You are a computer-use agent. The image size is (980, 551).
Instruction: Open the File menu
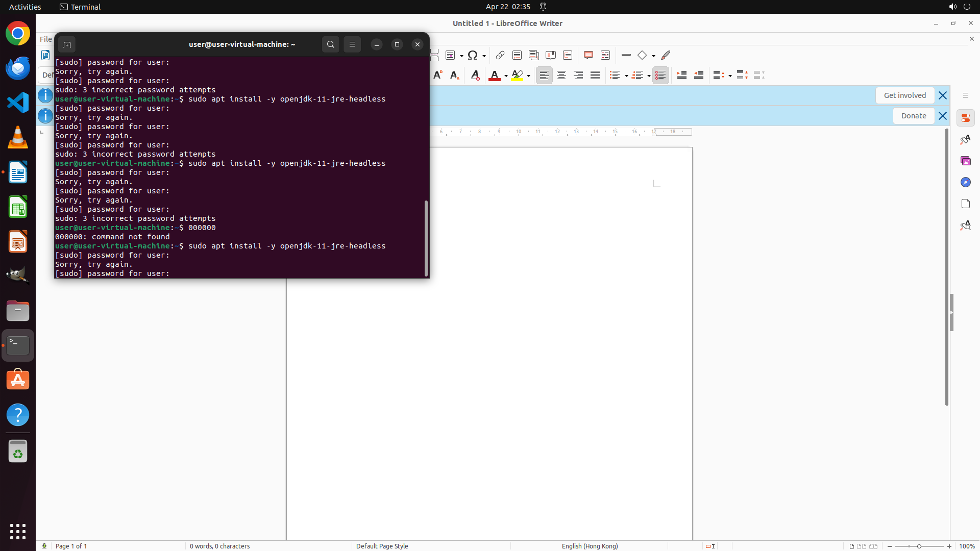(45, 39)
